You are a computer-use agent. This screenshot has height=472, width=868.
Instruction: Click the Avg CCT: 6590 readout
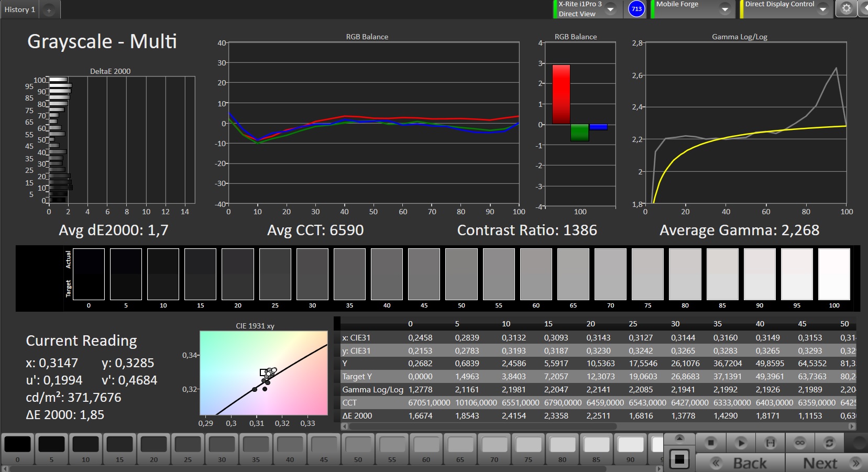pyautogui.click(x=315, y=230)
